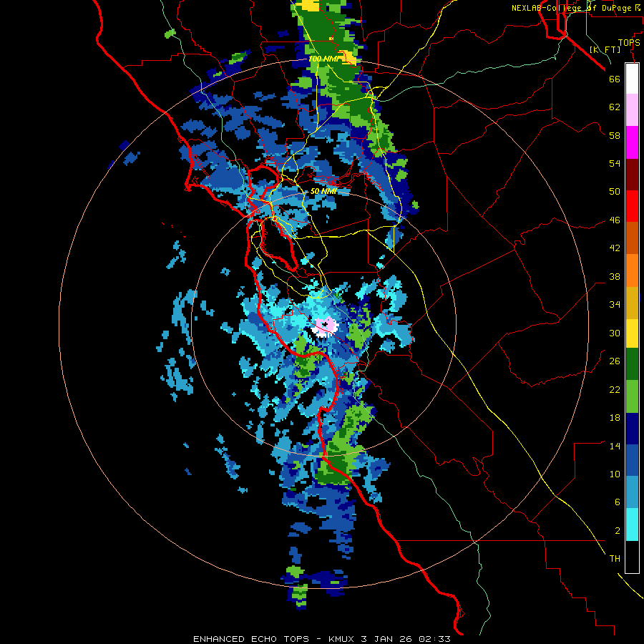The width and height of the screenshot is (644, 644).
Task: Click the '02:33' timestamp
Action: [435, 639]
